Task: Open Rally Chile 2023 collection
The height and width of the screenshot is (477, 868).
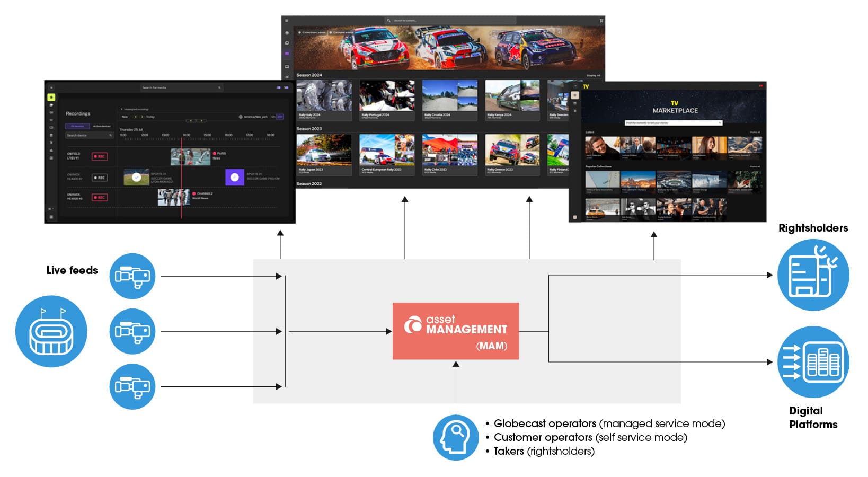Action: pos(450,155)
